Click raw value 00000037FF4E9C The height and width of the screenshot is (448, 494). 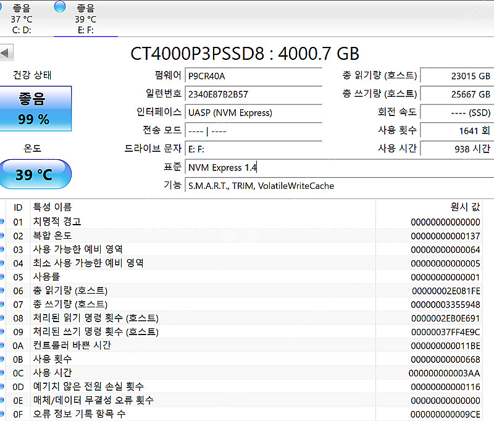pyautogui.click(x=445, y=332)
